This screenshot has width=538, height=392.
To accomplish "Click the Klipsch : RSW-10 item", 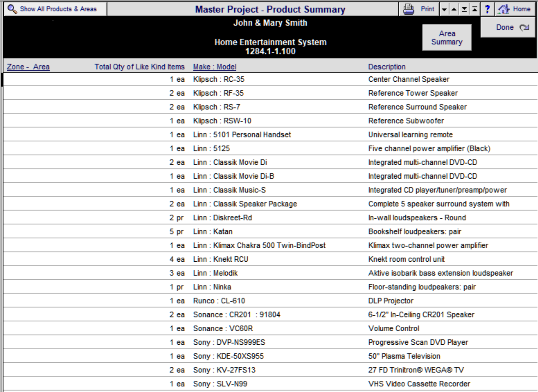I will tap(222, 121).
